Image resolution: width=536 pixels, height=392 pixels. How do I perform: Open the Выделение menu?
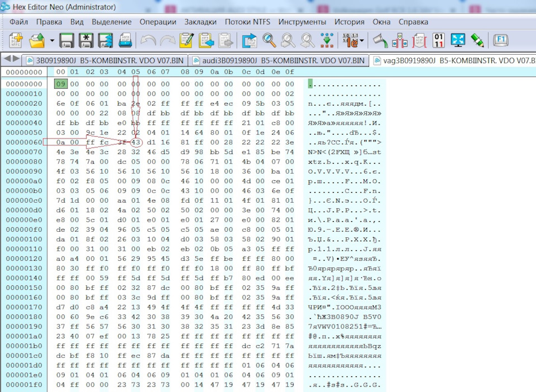pos(112,22)
